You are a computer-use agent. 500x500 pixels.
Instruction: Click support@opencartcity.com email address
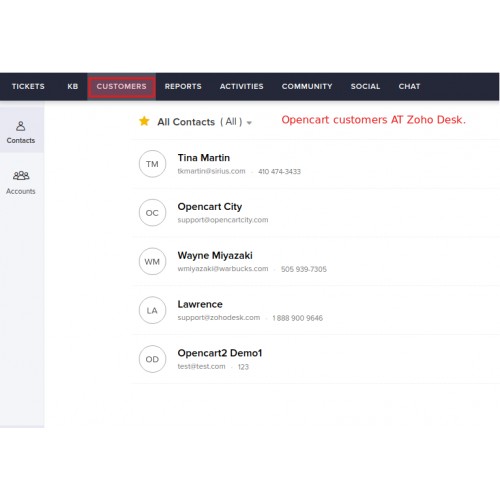(223, 220)
